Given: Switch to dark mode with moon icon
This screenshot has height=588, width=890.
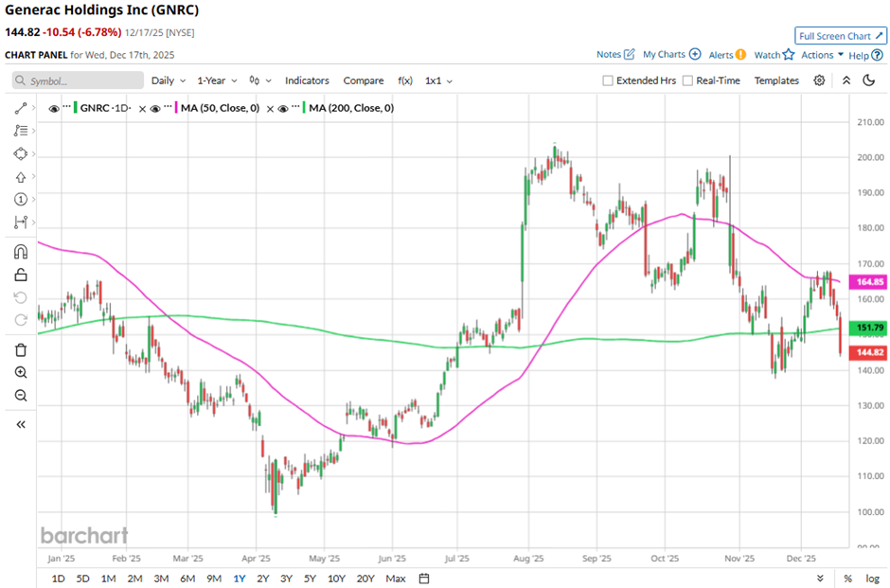Looking at the screenshot, I should click(x=869, y=80).
